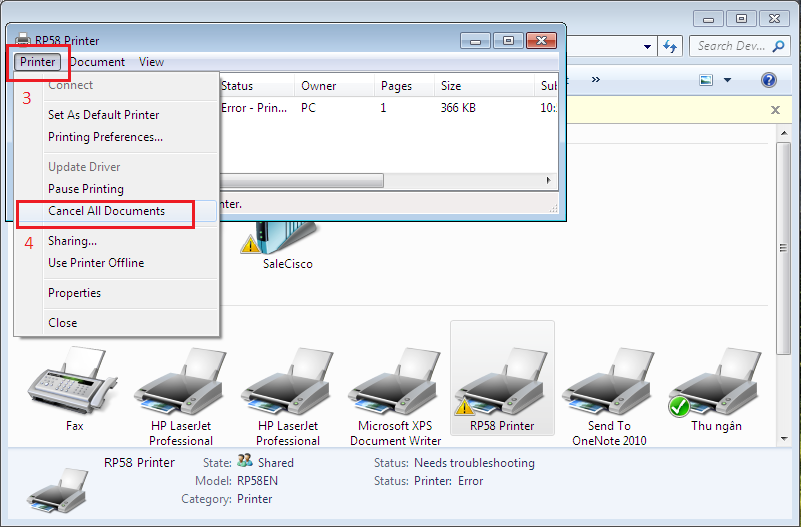Select the RP58 Printer icon with warning

point(502,383)
